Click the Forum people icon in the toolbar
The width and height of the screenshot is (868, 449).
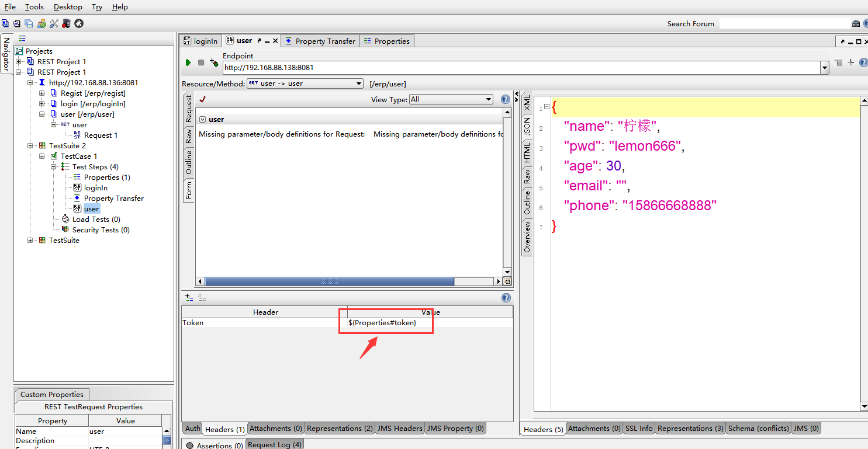coord(42,23)
